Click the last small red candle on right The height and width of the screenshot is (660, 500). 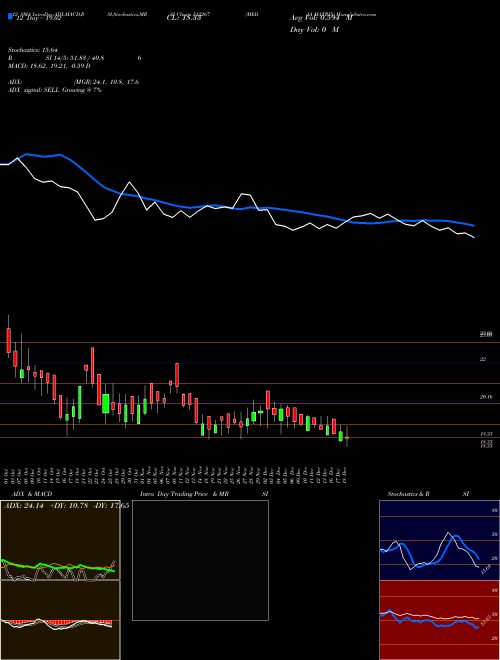point(347,438)
